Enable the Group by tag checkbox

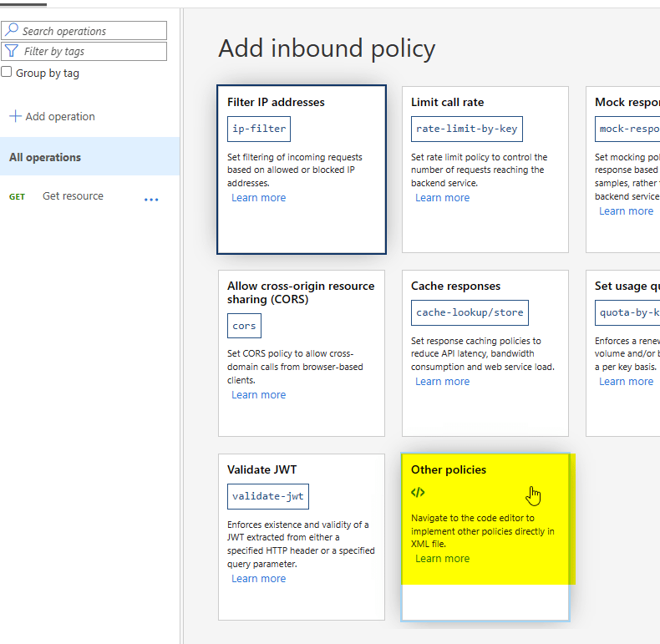[7, 73]
